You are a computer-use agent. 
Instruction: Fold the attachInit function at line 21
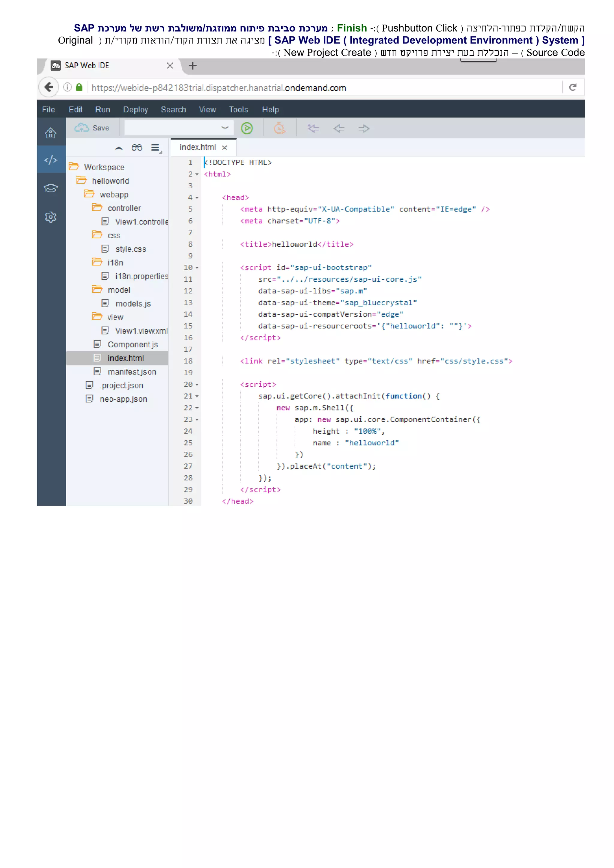[197, 396]
